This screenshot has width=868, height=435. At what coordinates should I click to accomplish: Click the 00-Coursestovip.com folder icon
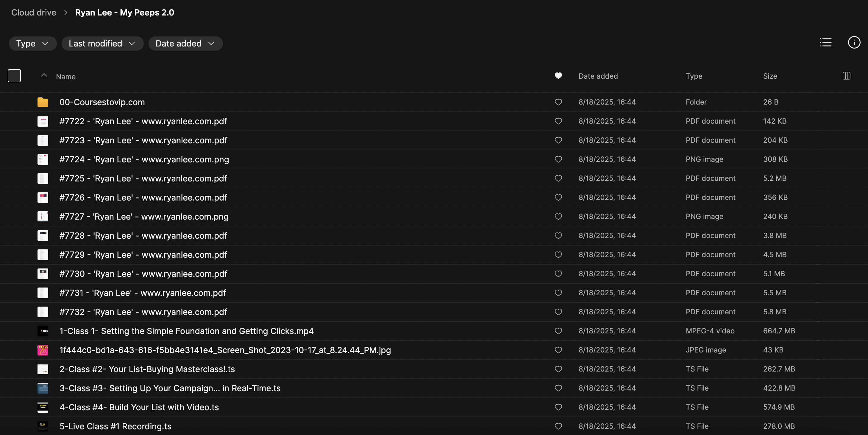[43, 102]
